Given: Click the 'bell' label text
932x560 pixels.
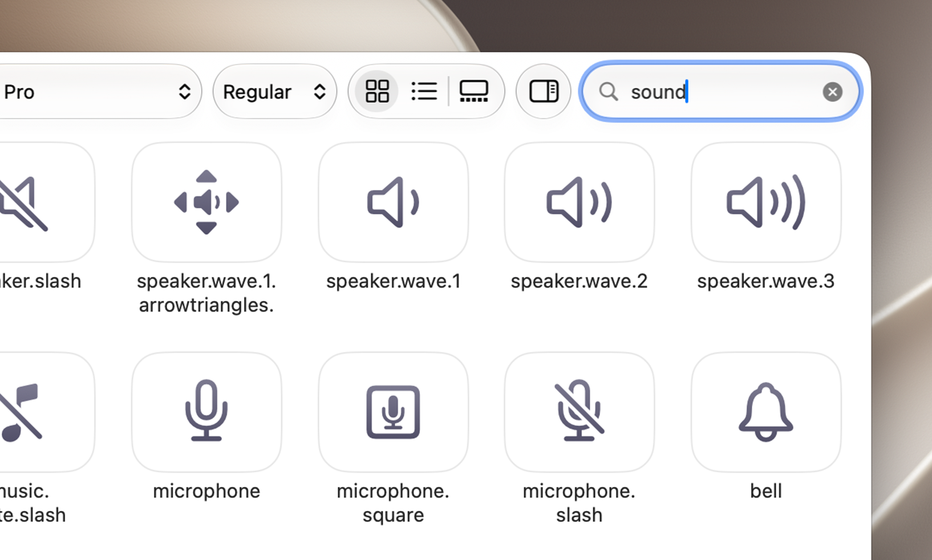Looking at the screenshot, I should [x=765, y=491].
